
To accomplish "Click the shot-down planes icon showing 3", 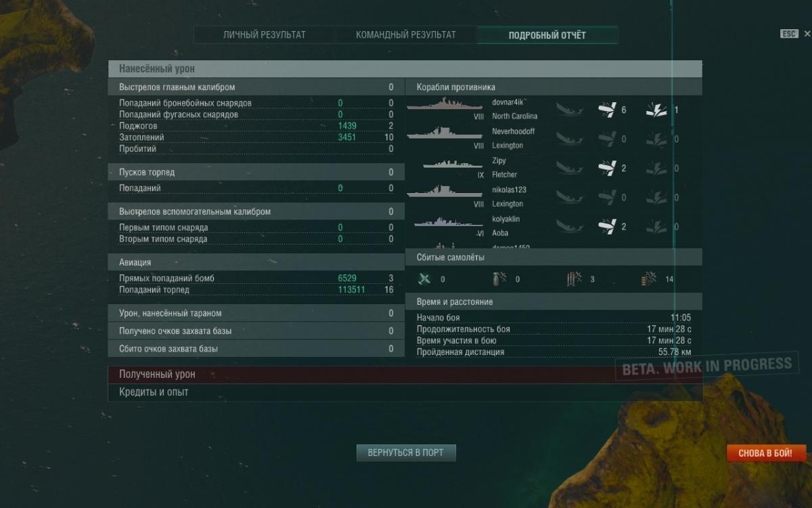I will (x=574, y=279).
